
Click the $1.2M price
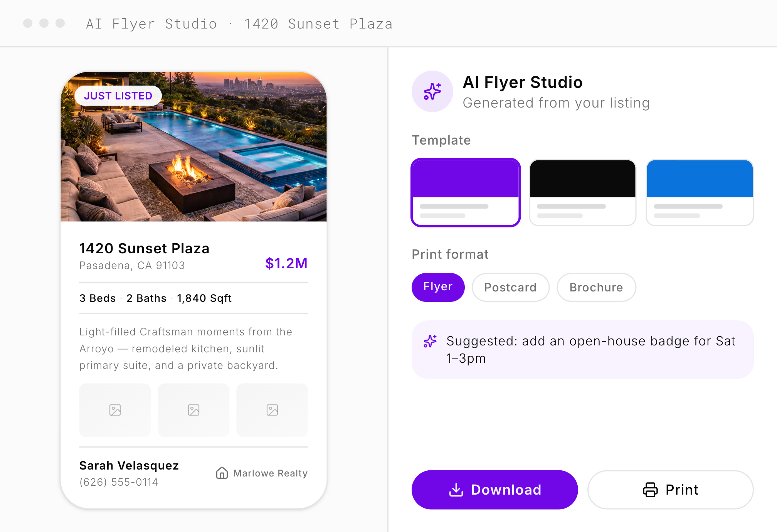coord(286,263)
